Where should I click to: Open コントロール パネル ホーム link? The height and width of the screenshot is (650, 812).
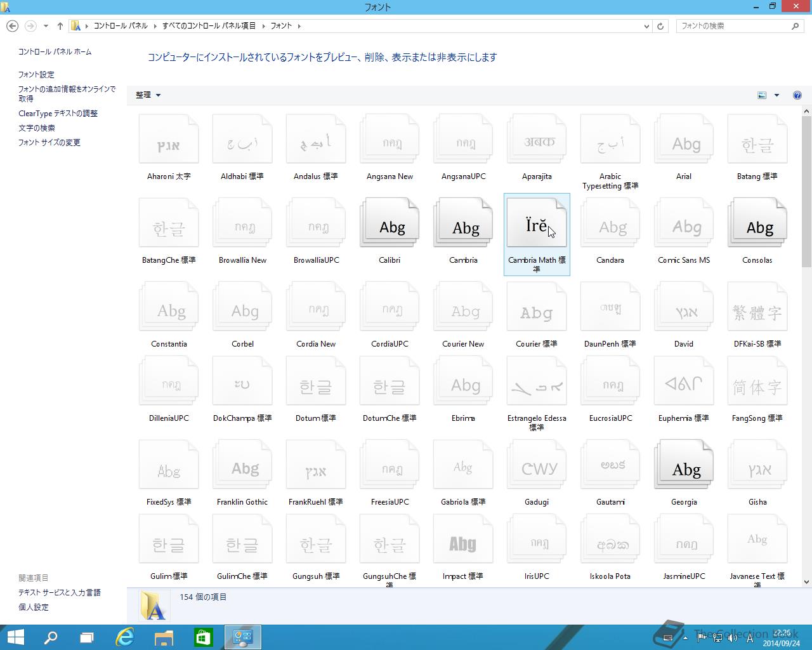(55, 51)
